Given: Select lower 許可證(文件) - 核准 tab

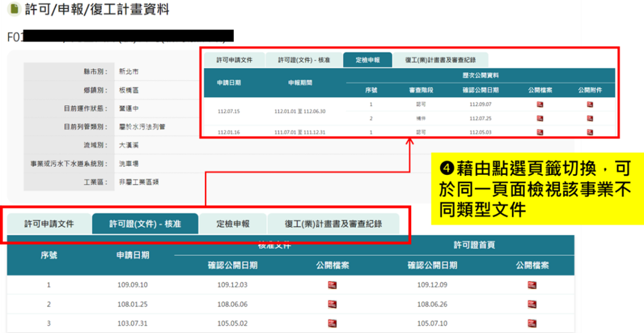Looking at the screenshot, I should [x=145, y=224].
